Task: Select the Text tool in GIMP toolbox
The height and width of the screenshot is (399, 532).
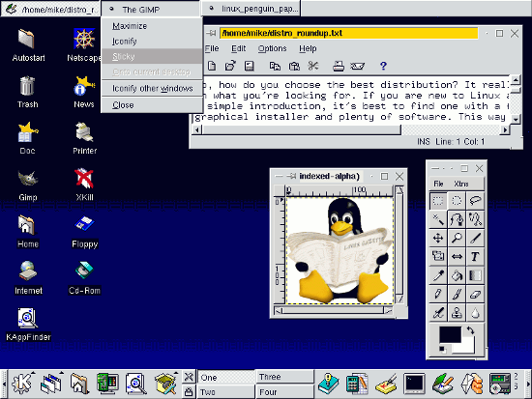Action: click(475, 257)
